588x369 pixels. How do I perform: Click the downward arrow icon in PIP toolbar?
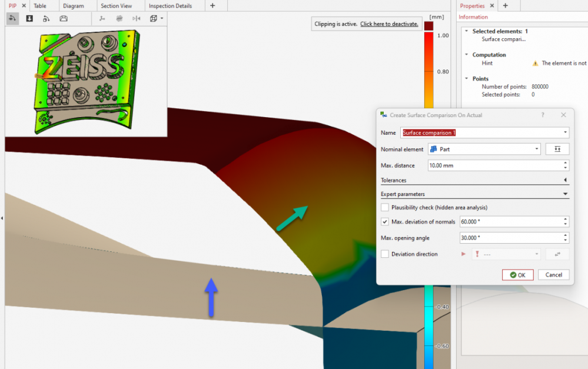[29, 18]
